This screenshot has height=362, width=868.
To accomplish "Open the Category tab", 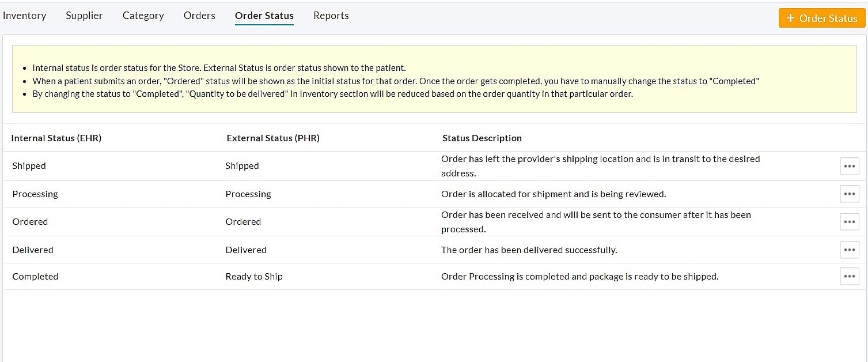I will pos(143,16).
